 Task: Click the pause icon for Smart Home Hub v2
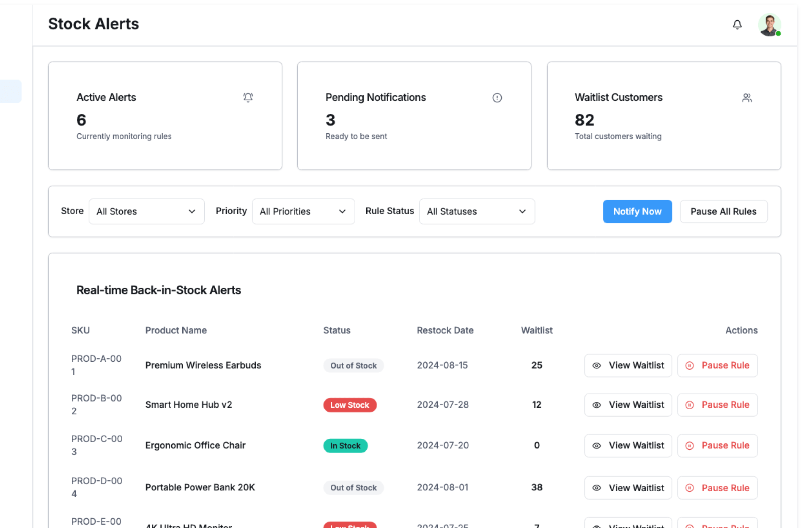click(x=689, y=405)
